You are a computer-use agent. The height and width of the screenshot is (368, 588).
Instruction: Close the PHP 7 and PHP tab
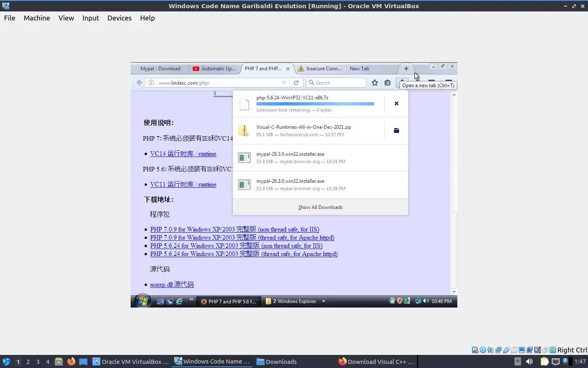coord(288,69)
